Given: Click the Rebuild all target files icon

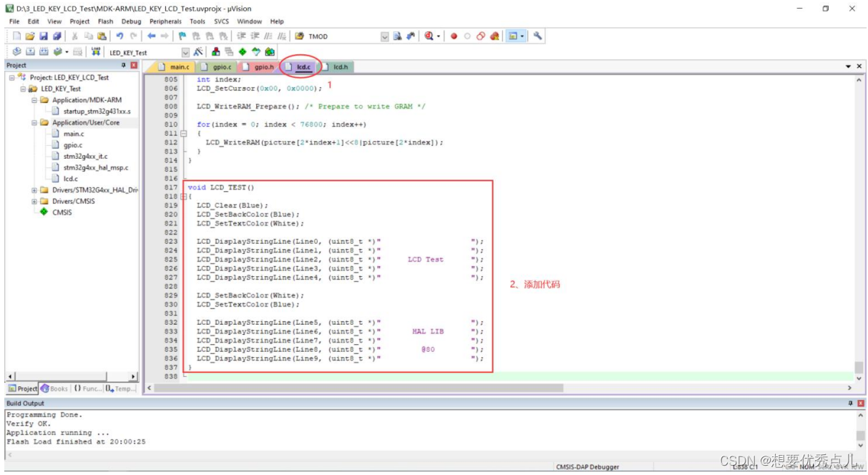Looking at the screenshot, I should click(x=44, y=52).
